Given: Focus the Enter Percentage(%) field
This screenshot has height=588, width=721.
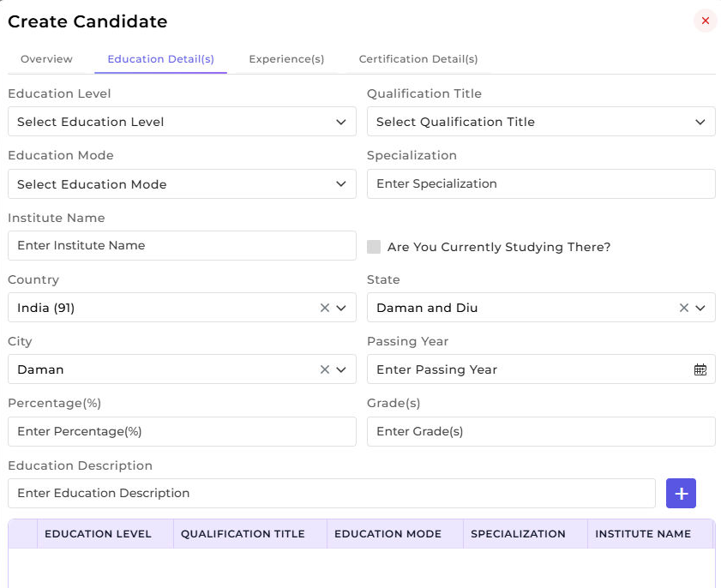Looking at the screenshot, I should pos(182,431).
